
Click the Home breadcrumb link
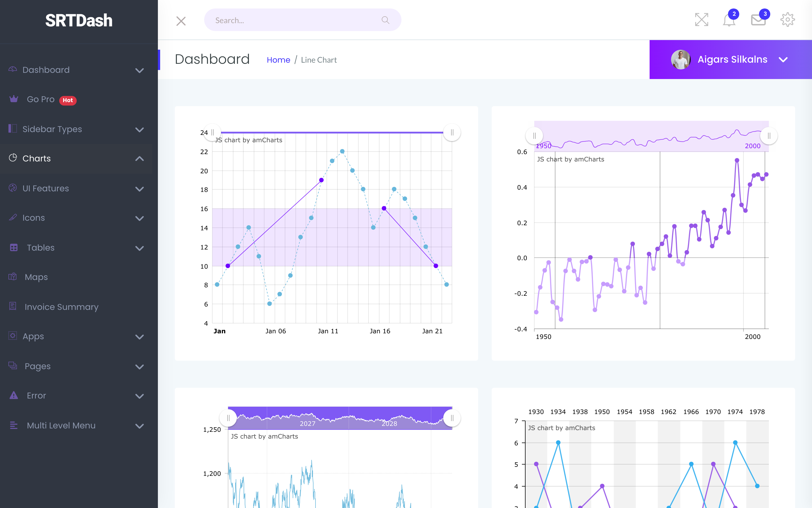278,60
